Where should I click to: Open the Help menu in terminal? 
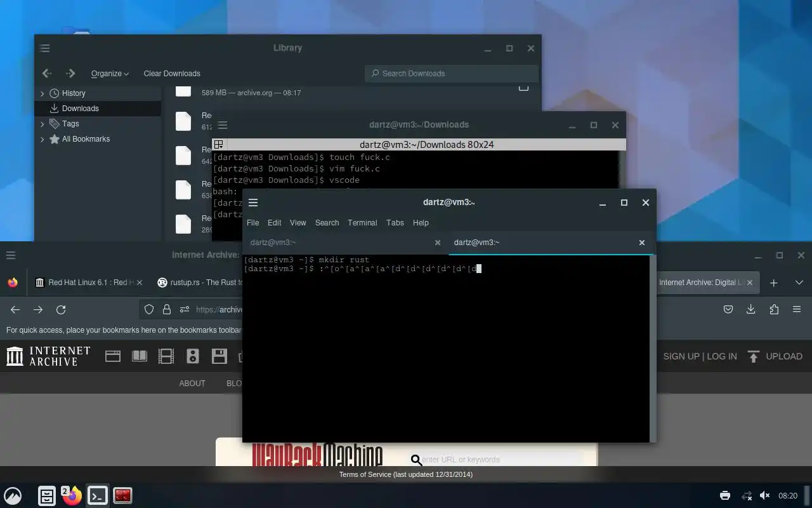tap(421, 223)
